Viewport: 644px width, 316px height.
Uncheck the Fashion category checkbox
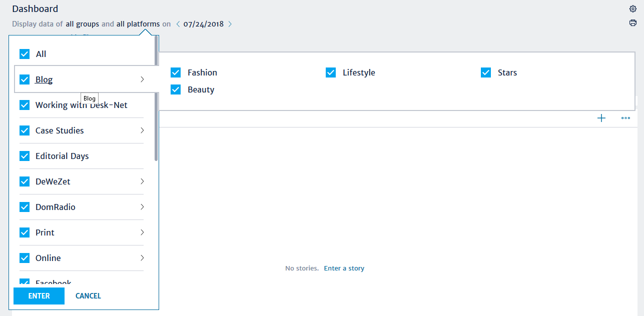click(x=176, y=72)
